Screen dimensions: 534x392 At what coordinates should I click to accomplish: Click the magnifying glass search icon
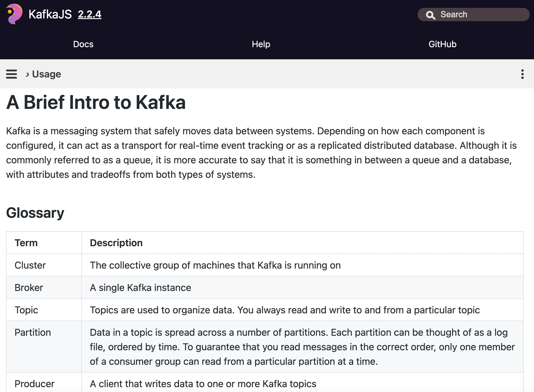point(430,15)
